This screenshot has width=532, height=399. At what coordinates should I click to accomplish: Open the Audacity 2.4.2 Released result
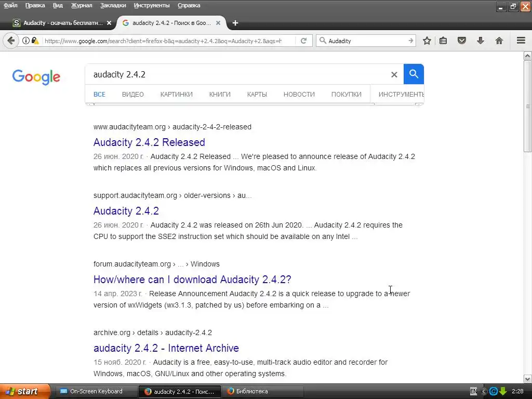pyautogui.click(x=149, y=142)
